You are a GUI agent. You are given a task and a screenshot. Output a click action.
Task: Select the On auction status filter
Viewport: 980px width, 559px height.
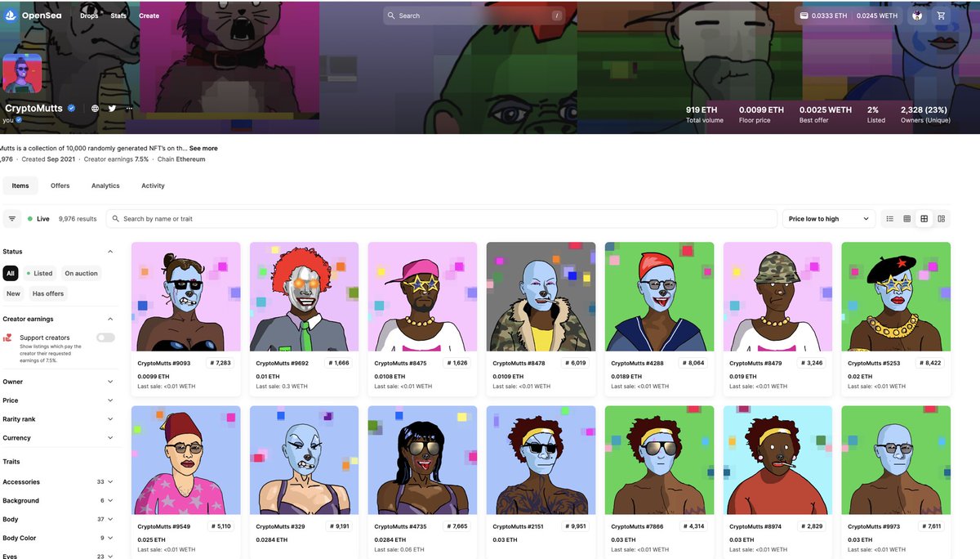[x=81, y=274]
